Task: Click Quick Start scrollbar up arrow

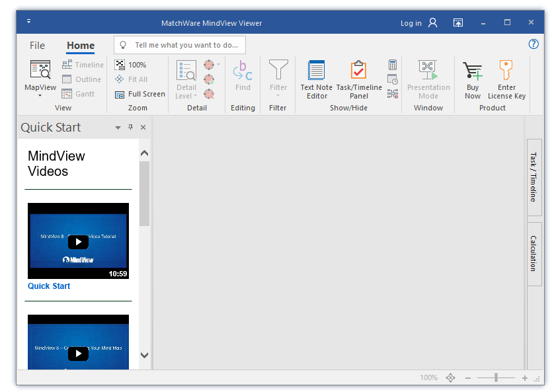Action: pos(144,153)
